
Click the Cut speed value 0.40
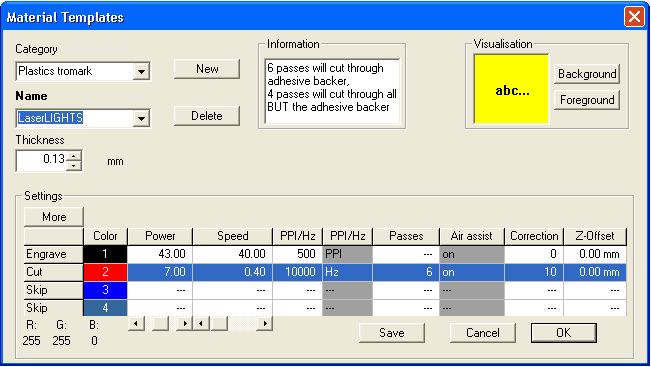coord(232,272)
